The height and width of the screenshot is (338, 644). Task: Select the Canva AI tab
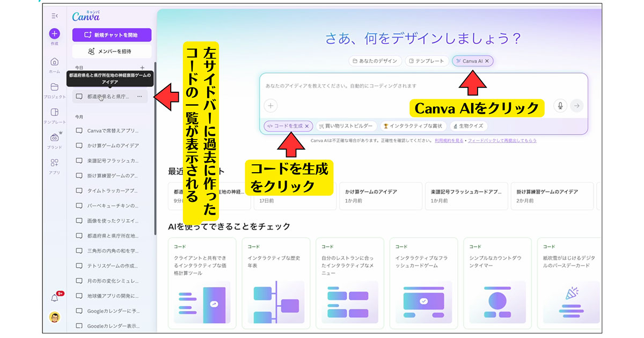(471, 61)
